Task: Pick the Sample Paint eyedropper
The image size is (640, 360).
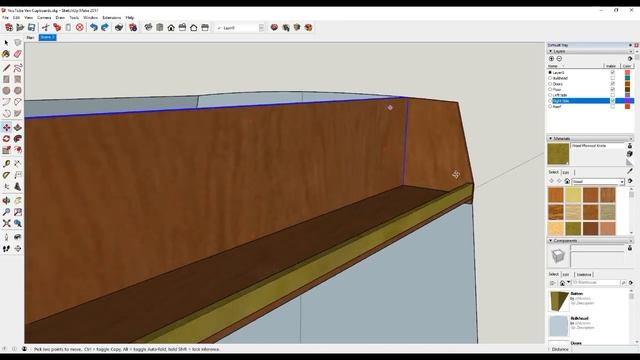Action: click(x=630, y=171)
